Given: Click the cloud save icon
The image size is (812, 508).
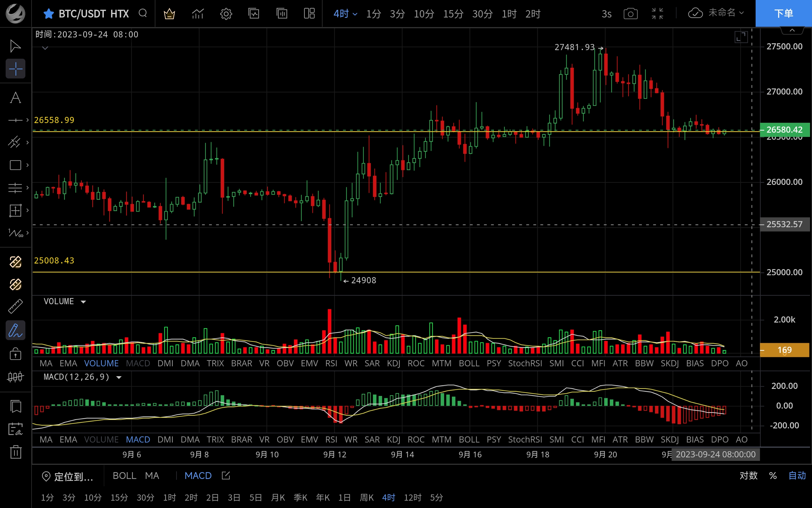Looking at the screenshot, I should click(695, 14).
